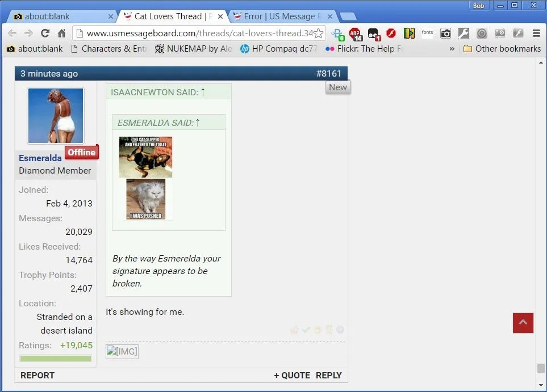Open the fonts extension icon

(x=427, y=33)
